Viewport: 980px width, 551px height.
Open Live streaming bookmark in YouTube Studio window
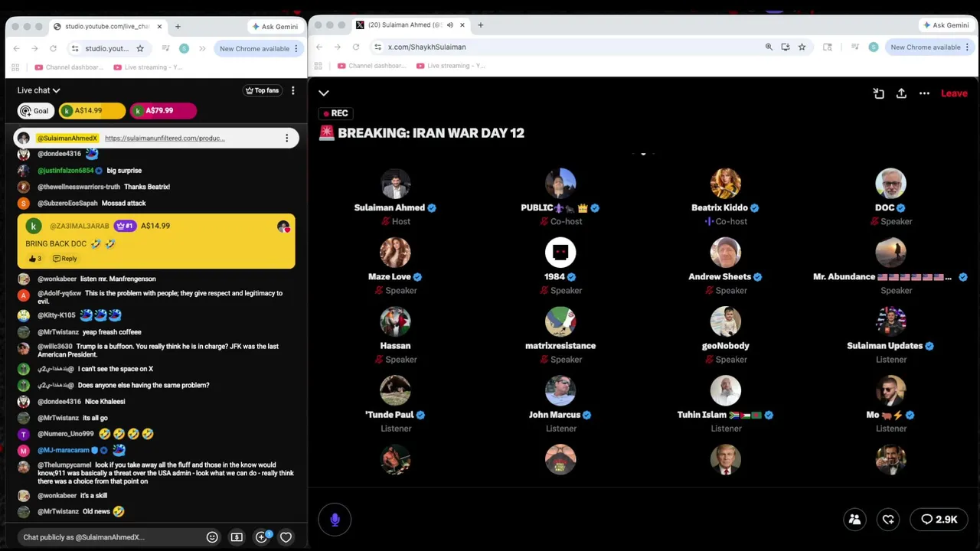(x=149, y=67)
